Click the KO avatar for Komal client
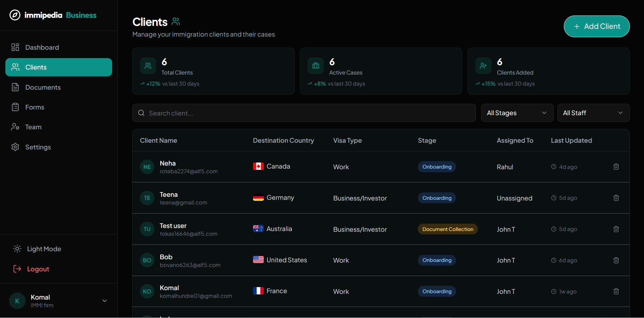 [x=147, y=291]
